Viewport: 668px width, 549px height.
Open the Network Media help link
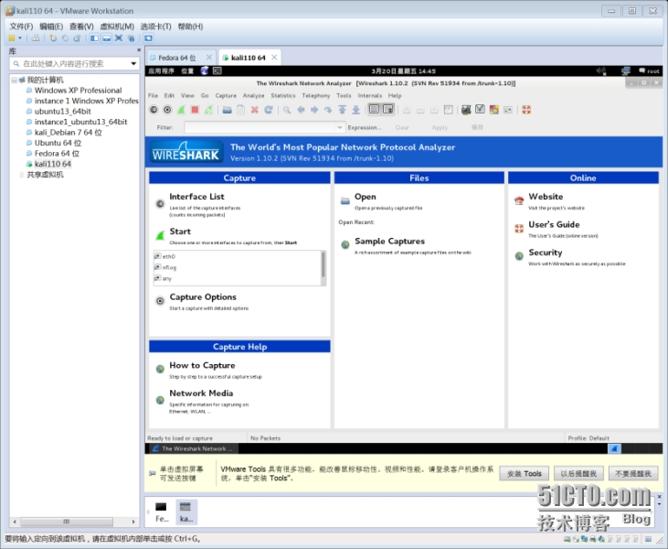click(x=201, y=393)
